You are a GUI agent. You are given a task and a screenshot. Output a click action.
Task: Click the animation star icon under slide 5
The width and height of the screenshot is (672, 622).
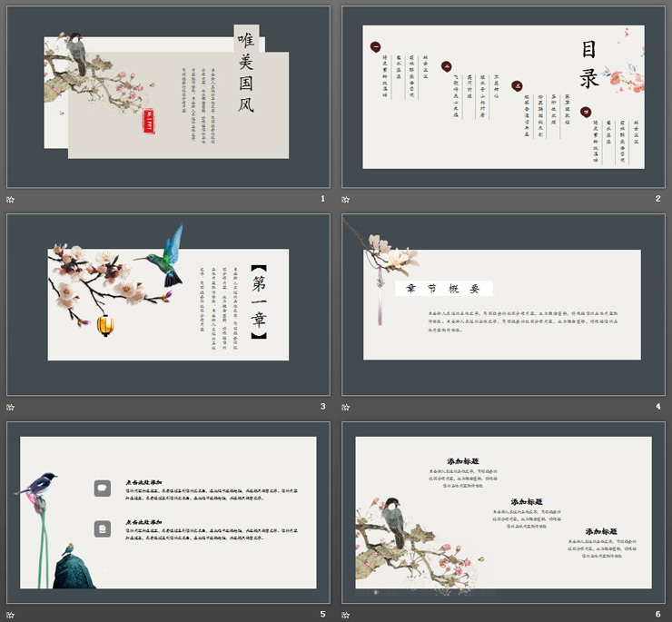(x=11, y=614)
